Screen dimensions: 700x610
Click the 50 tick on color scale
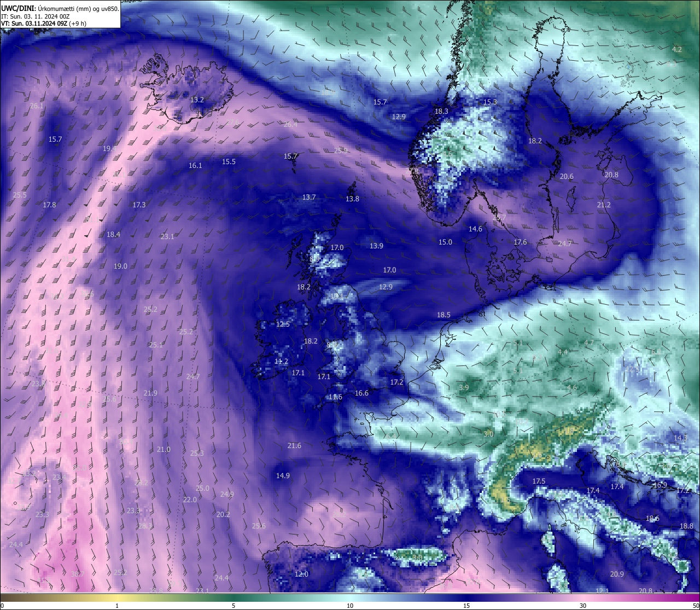(695, 606)
